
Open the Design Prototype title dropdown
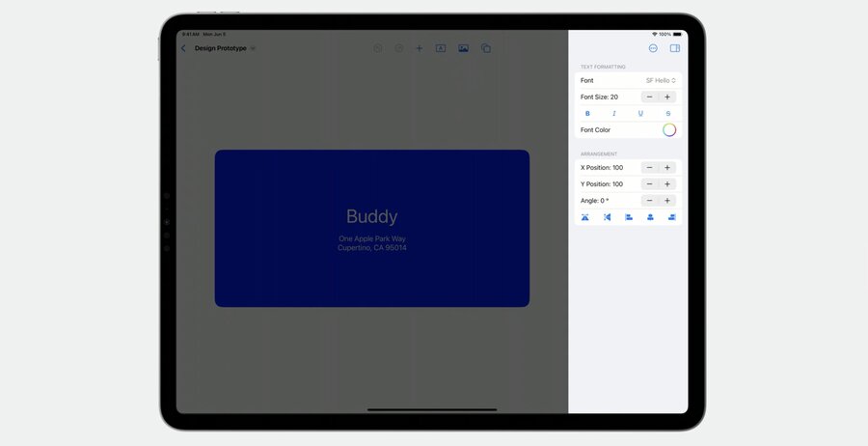coord(253,49)
